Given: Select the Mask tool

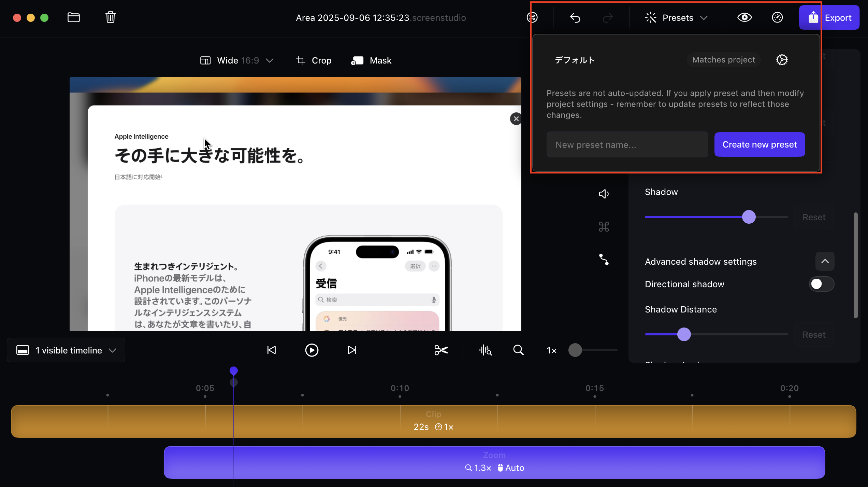Looking at the screenshot, I should tap(371, 60).
